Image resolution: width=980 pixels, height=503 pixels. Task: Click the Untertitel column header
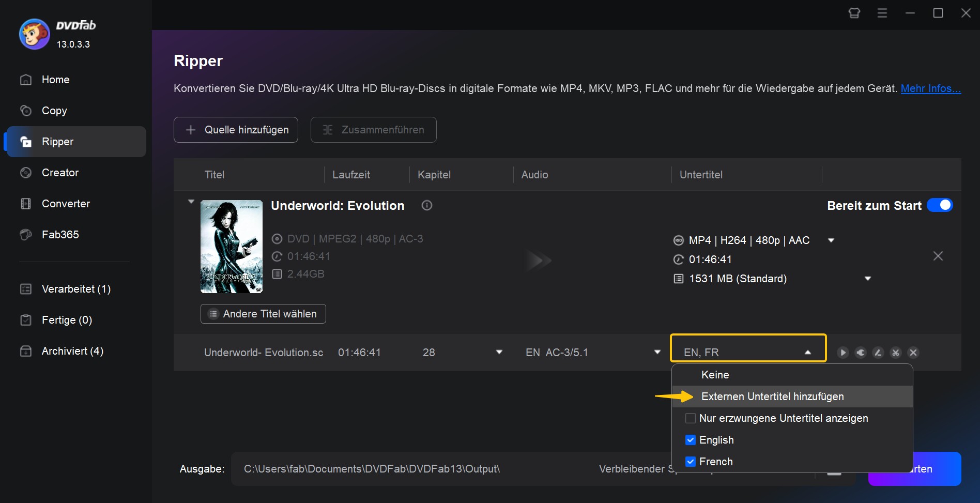coord(701,175)
